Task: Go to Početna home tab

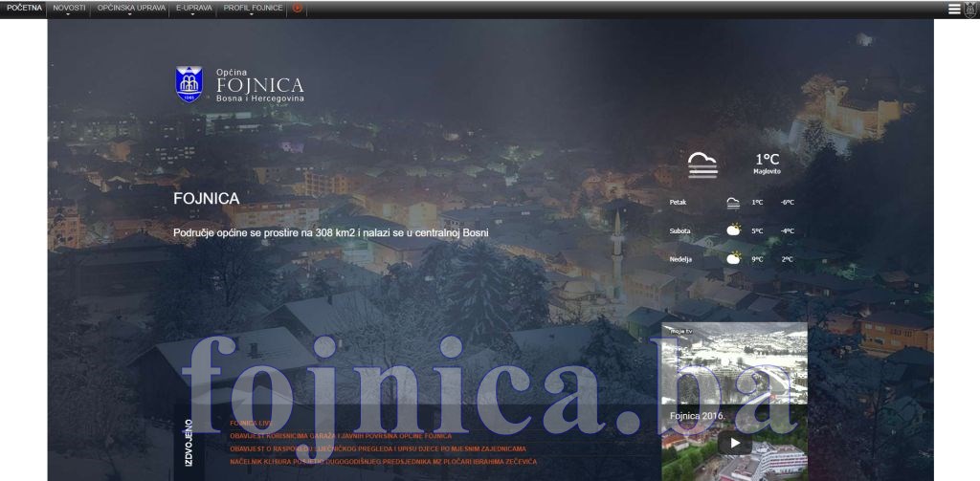Action: [x=24, y=8]
